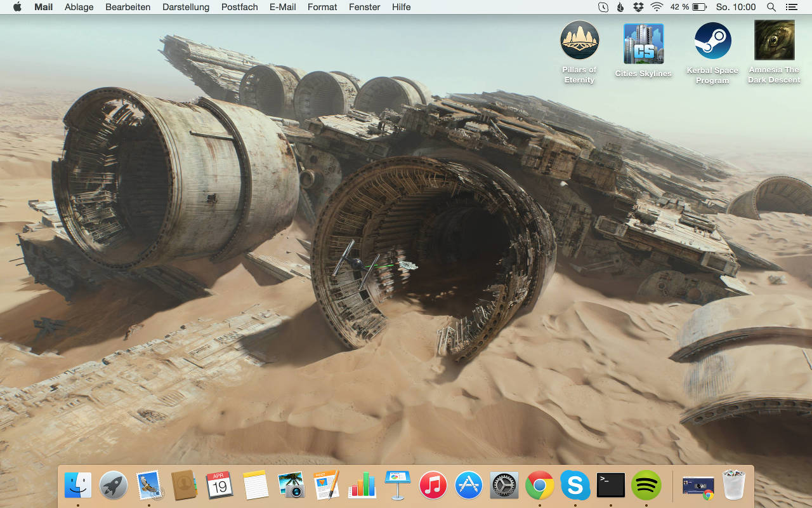Open Spotify from the Dock
The image size is (812, 508).
[x=646, y=486]
